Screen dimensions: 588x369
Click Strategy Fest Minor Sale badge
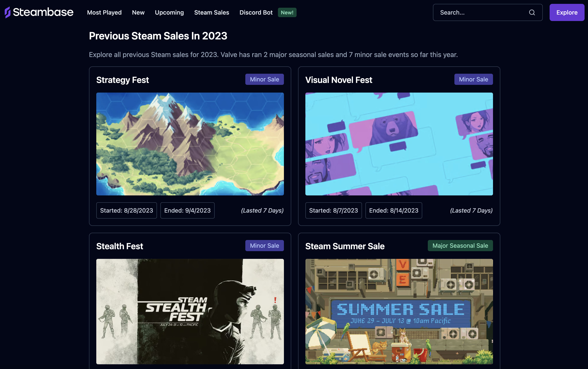264,79
